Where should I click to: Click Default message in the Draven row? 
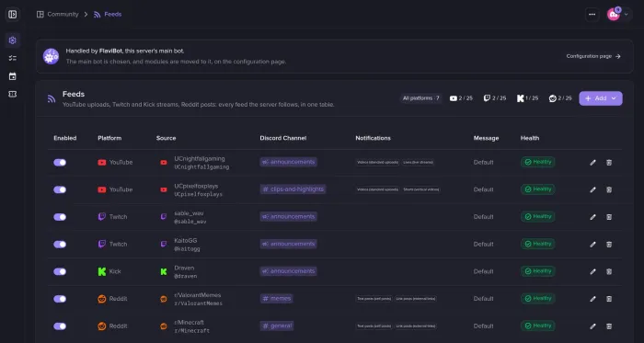483,271
